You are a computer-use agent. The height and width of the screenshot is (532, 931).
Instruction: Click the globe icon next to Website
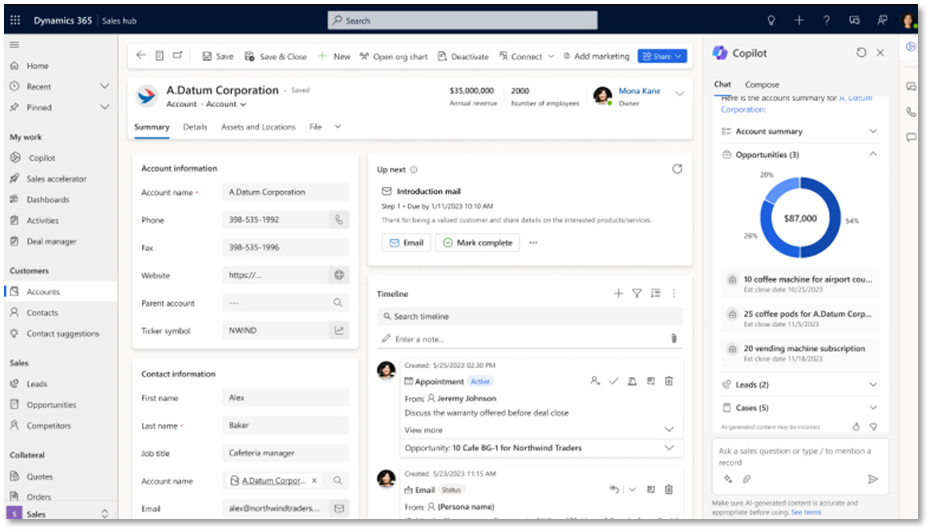[339, 275]
